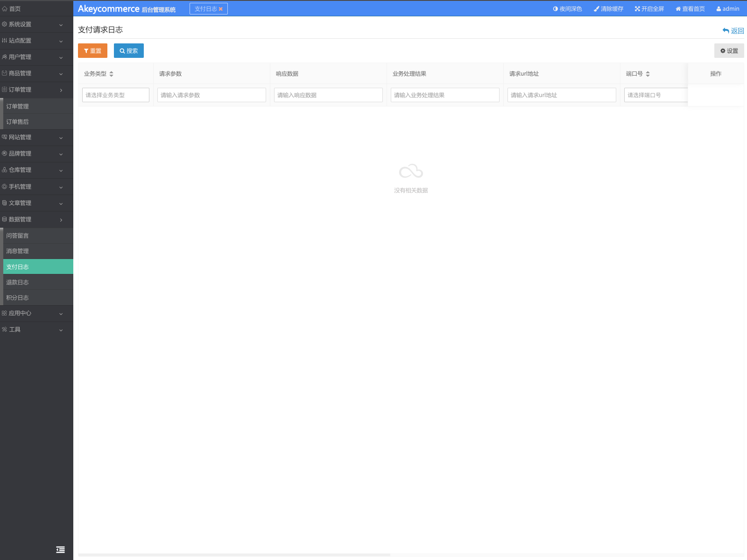
Task: Click the 应用中心 grid icon
Action: (x=4, y=313)
